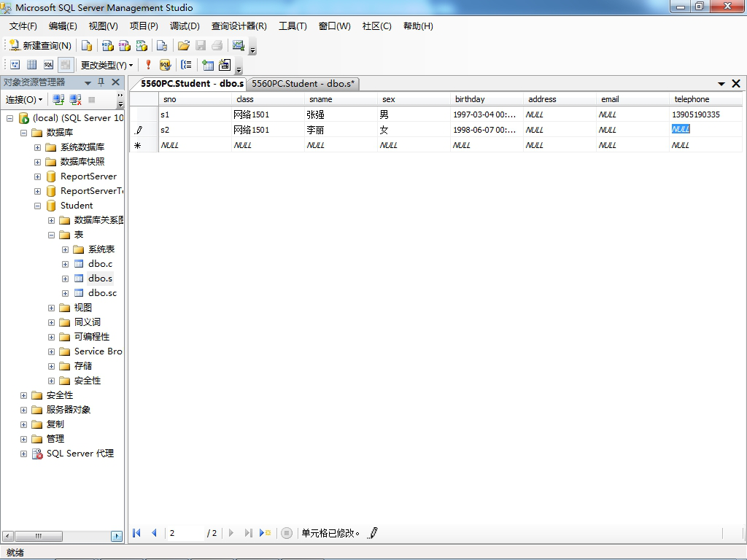Open the Tools (工具) menu
747x560 pixels.
[293, 26]
